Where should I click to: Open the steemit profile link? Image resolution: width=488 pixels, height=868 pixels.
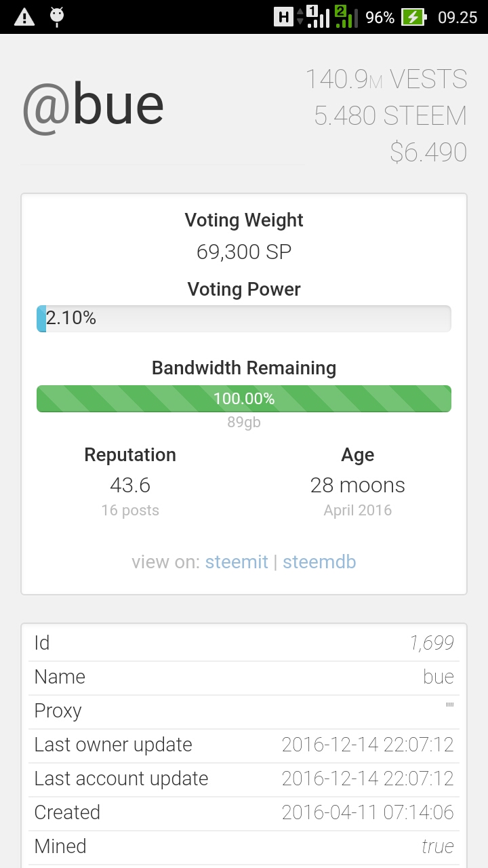tap(237, 562)
